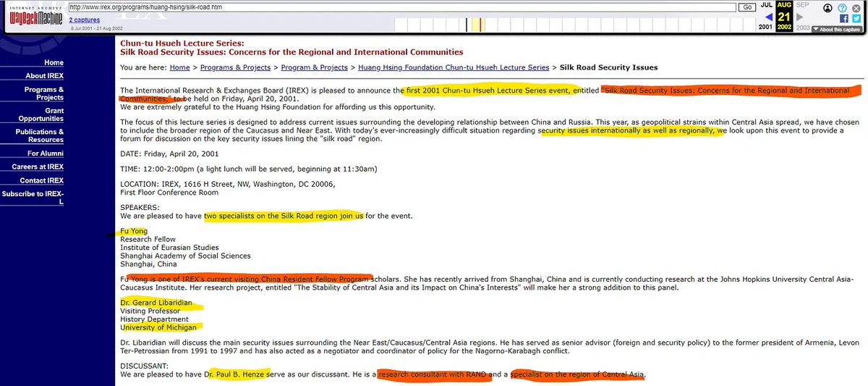
Task: Share this capture on Twitter
Action: (x=855, y=18)
